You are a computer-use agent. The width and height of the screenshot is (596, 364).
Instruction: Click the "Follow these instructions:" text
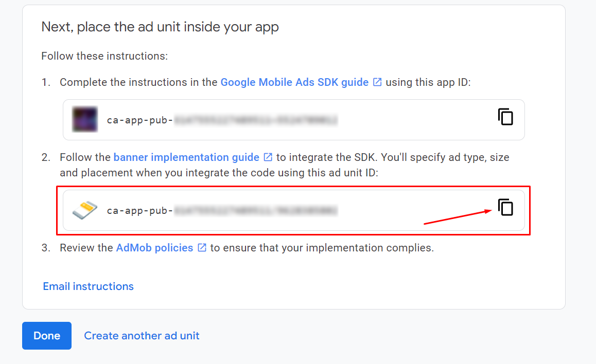104,56
